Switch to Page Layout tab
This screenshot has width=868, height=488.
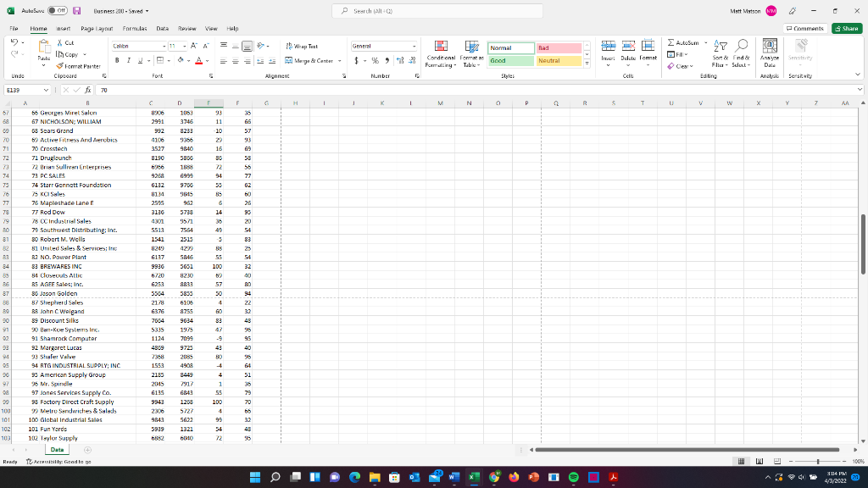click(97, 28)
